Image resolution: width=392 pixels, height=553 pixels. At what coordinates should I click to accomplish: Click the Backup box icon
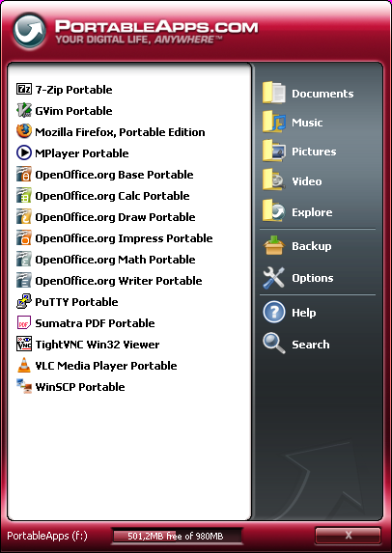(x=273, y=245)
